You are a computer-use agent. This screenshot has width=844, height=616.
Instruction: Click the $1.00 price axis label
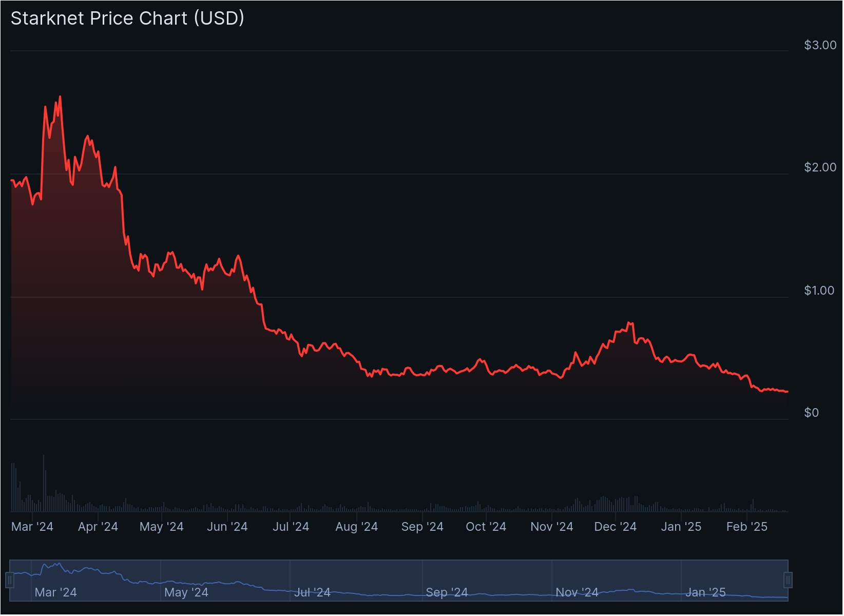[x=819, y=291]
